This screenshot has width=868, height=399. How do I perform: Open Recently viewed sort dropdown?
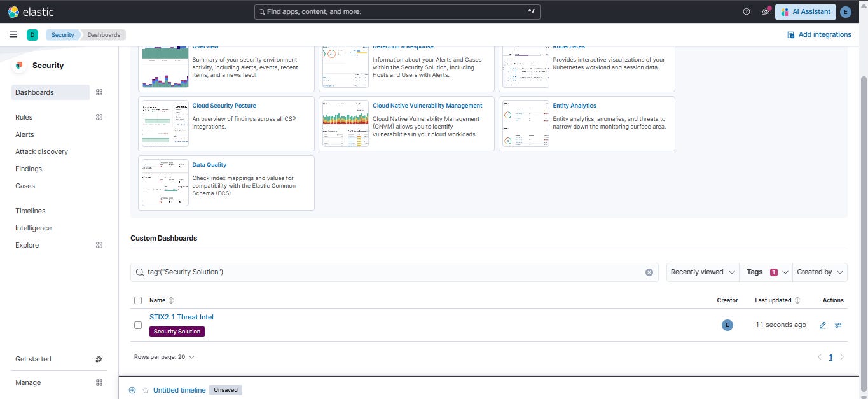(x=703, y=272)
